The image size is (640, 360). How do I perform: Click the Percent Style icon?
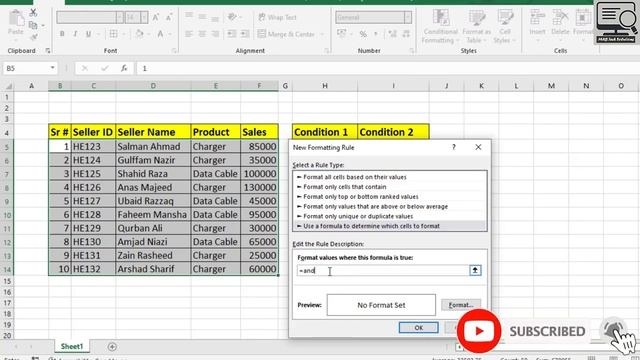coord(363,34)
